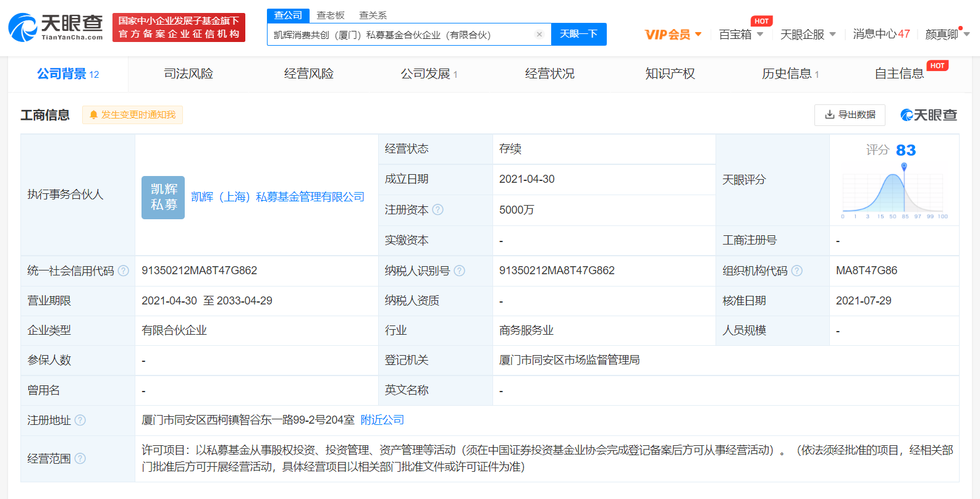Open the 颜真卿 user account menu
This screenshot has width=980, height=499.
[x=947, y=35]
